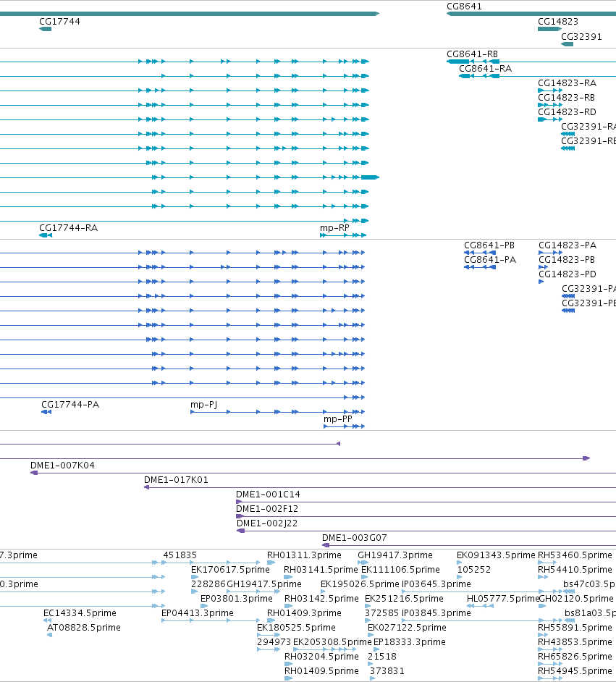The image size is (616, 682).
Task: Open EST GH19417.3prime
Action: point(395,555)
